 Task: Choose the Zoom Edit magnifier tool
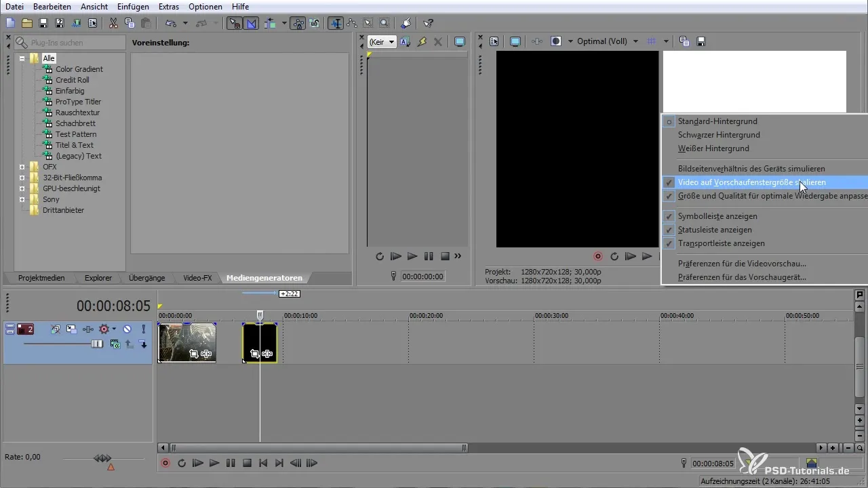[x=384, y=23]
